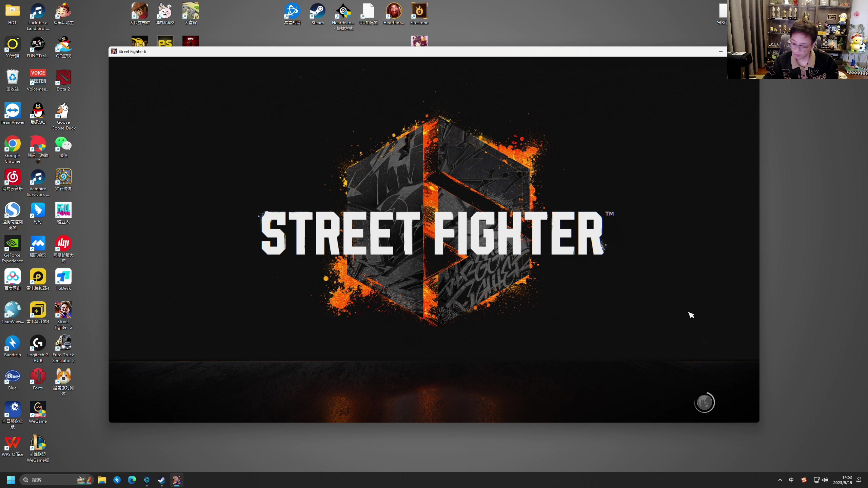Open the YY开播 desktop icon
The height and width of the screenshot is (488, 868).
(x=13, y=47)
